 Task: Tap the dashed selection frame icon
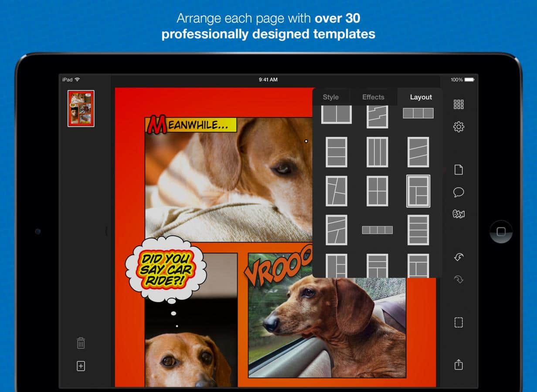pos(459,322)
